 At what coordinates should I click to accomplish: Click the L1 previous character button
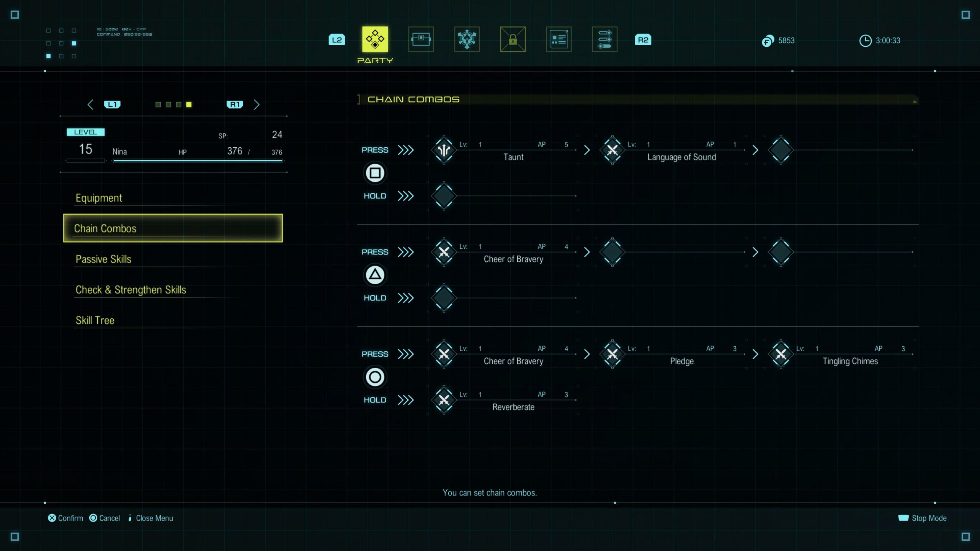click(112, 104)
